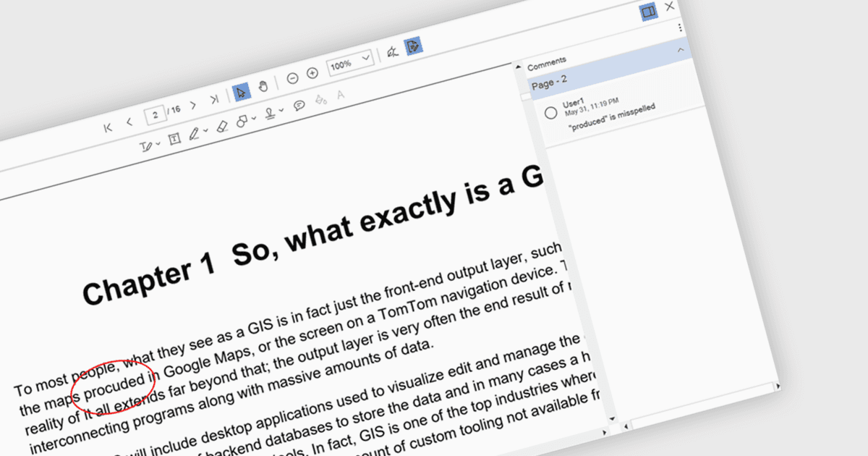Click the "/ 16" total pages label

click(174, 110)
